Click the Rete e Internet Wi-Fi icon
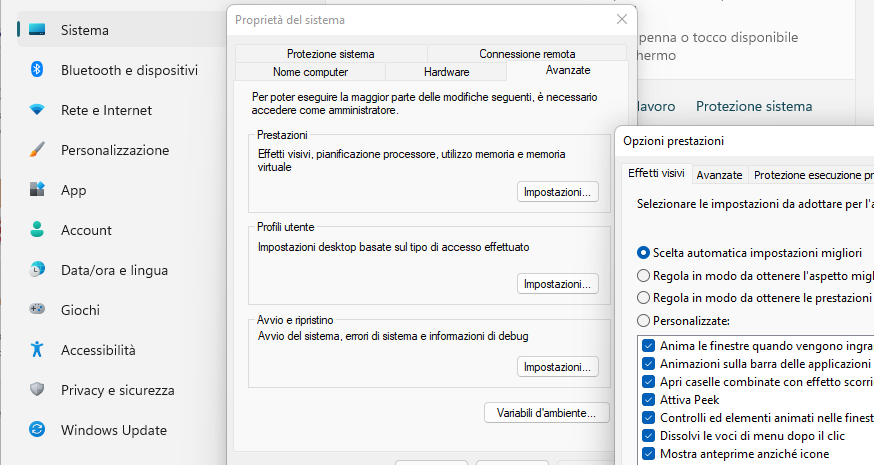The image size is (874, 465). coord(37,110)
